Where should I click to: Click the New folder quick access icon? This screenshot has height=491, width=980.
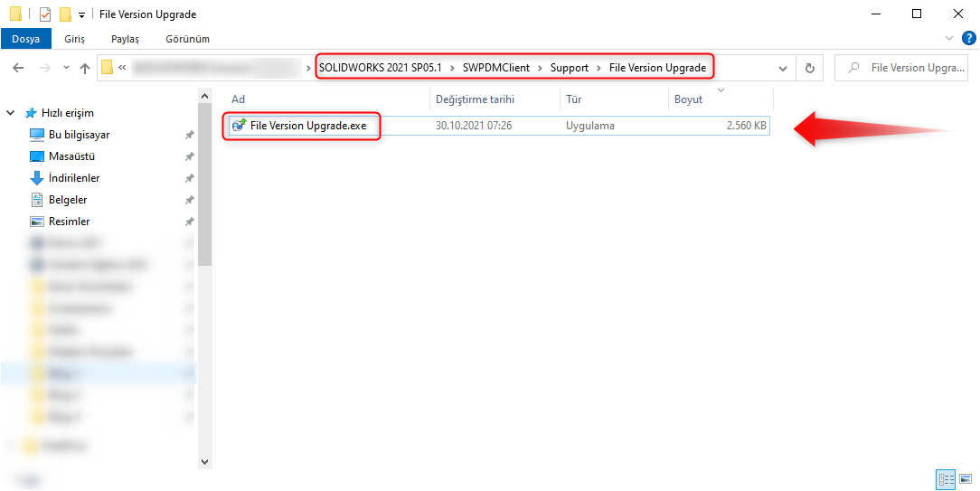[65, 14]
